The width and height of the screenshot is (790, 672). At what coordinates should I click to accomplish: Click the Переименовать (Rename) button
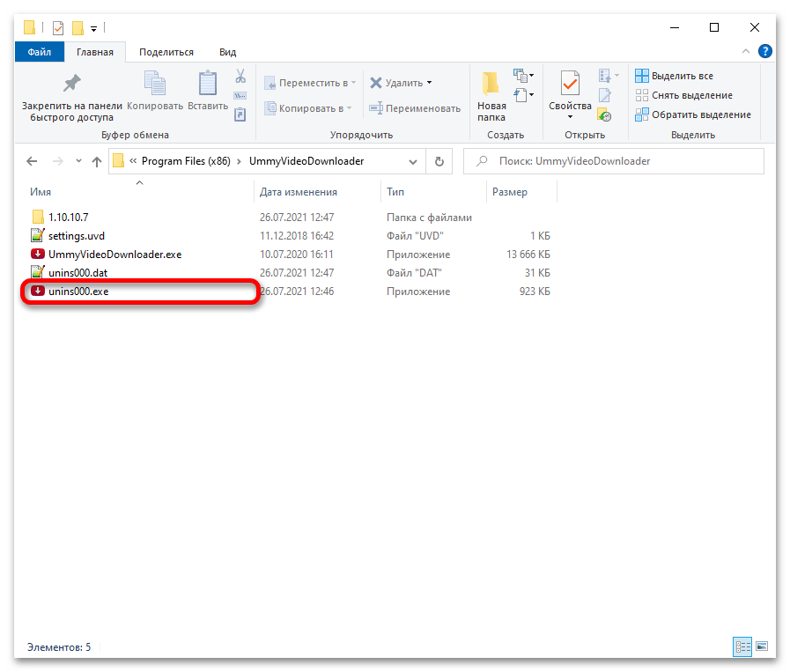[x=415, y=108]
